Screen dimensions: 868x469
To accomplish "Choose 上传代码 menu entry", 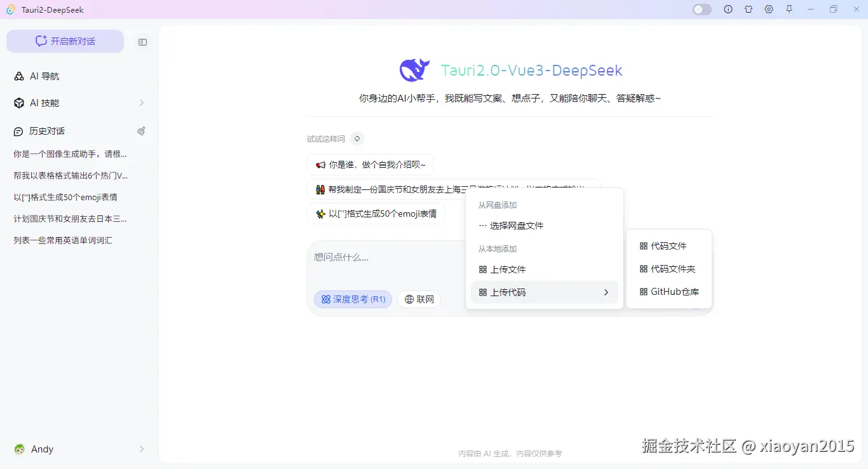I will tap(545, 292).
